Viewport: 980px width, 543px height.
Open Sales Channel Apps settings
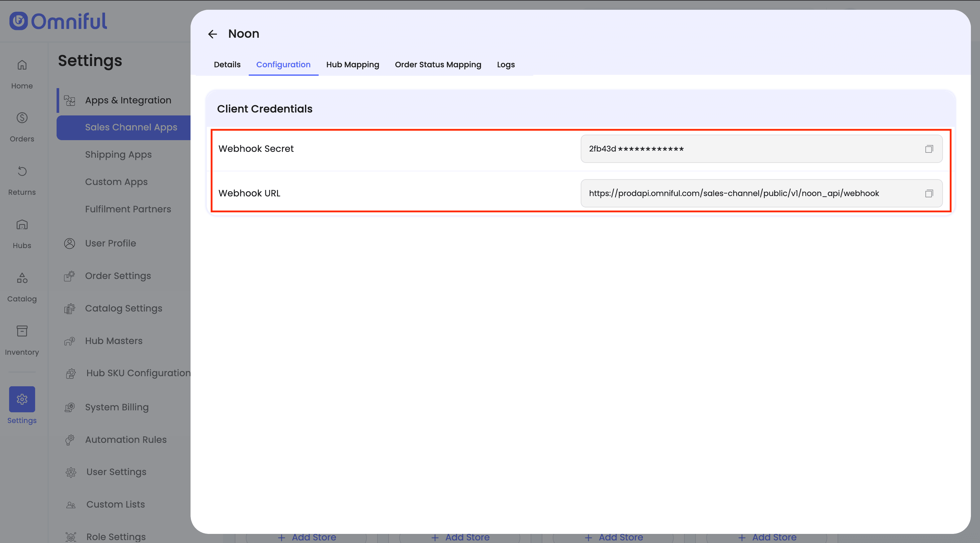(x=124, y=127)
